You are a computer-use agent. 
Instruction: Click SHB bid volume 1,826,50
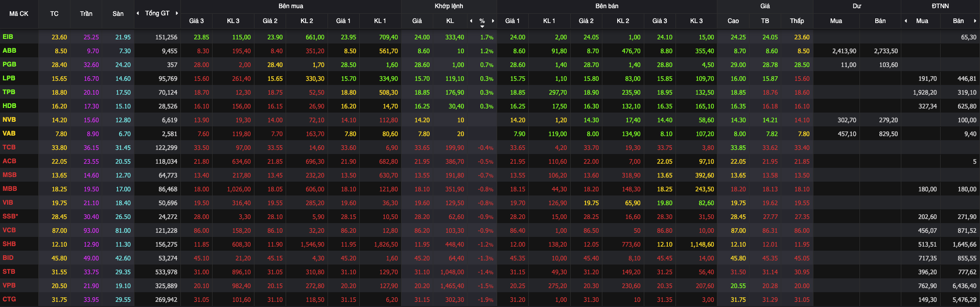click(386, 245)
